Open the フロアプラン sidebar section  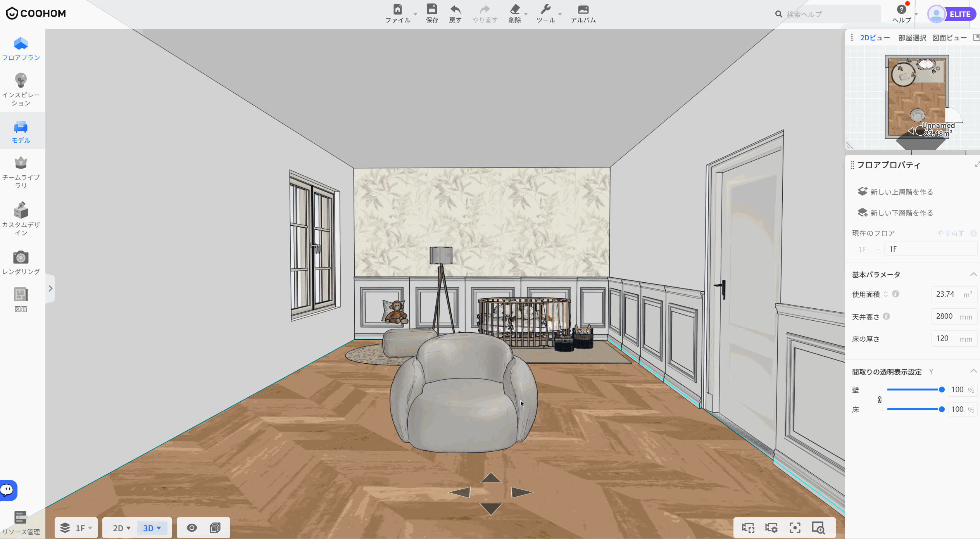coord(21,49)
